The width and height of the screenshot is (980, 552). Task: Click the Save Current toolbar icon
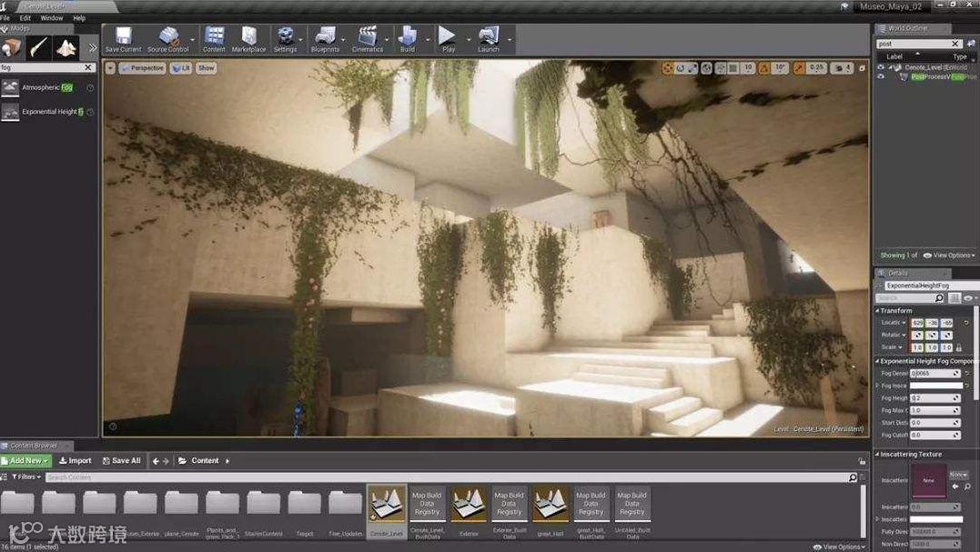click(x=123, y=38)
